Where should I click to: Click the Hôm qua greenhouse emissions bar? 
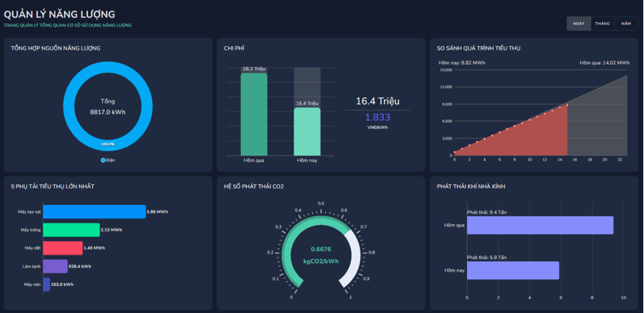click(540, 225)
